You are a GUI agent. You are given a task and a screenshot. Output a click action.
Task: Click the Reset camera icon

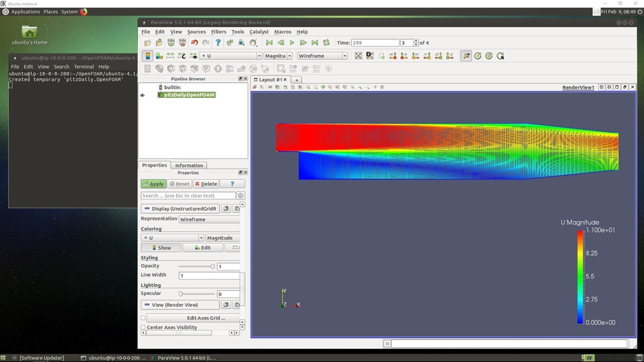(358, 56)
